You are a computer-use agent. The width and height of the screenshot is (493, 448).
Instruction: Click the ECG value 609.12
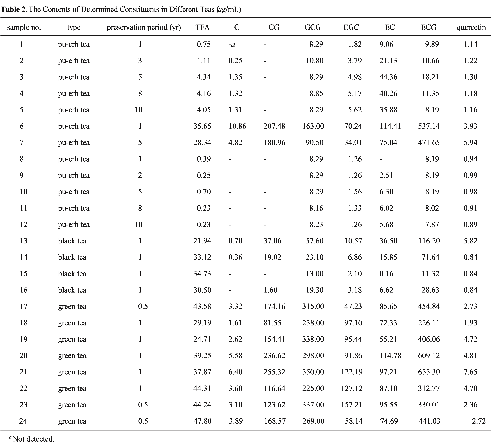click(x=429, y=356)
